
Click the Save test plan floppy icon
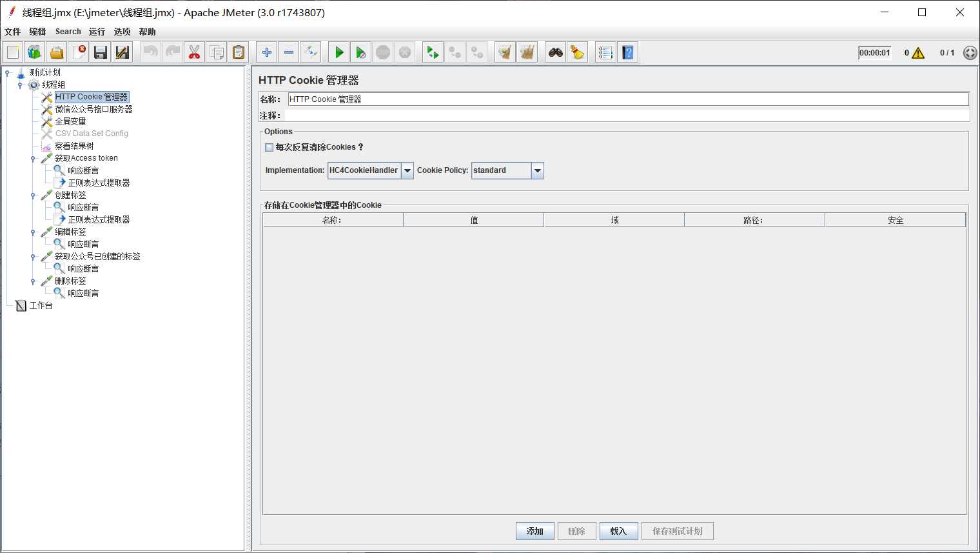pos(101,52)
